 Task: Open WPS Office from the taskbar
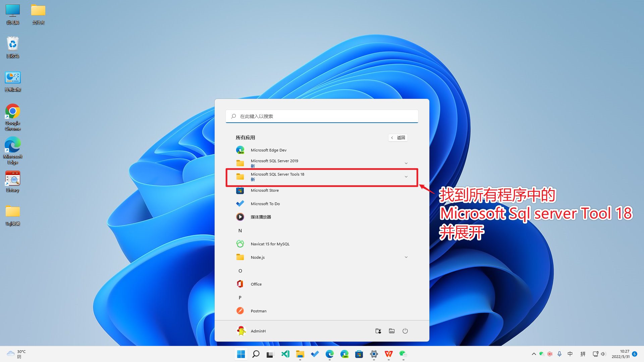pos(389,354)
